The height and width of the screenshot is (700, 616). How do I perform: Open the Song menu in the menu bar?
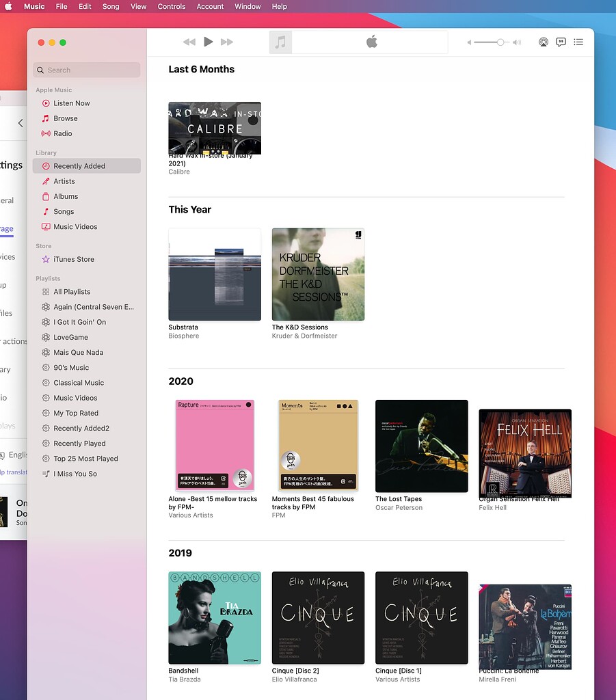click(111, 6)
